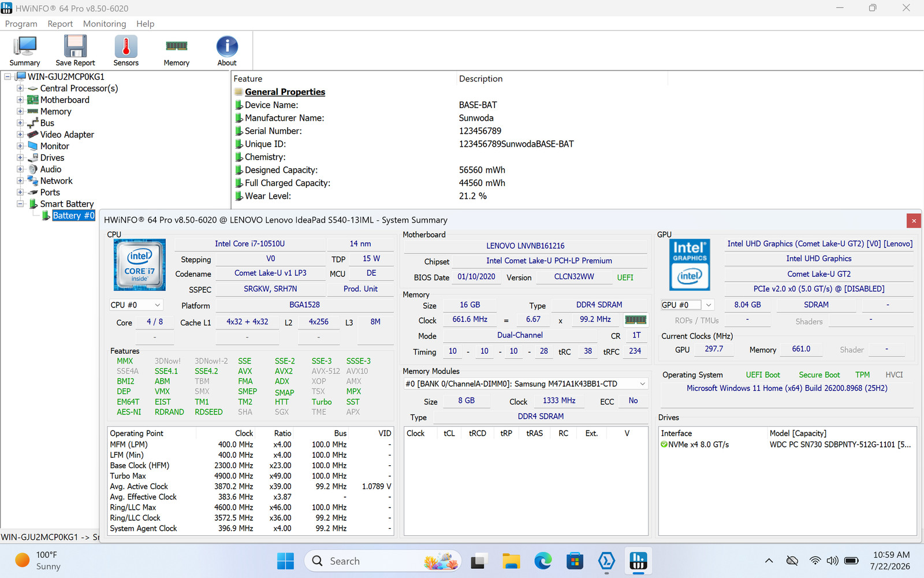
Task: Expand the Central Processor(s) node
Action: [x=20, y=88]
